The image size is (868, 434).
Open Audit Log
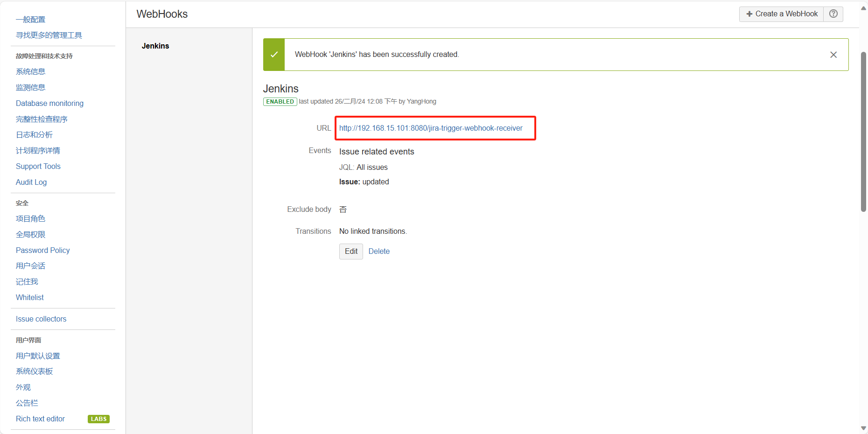tap(31, 182)
